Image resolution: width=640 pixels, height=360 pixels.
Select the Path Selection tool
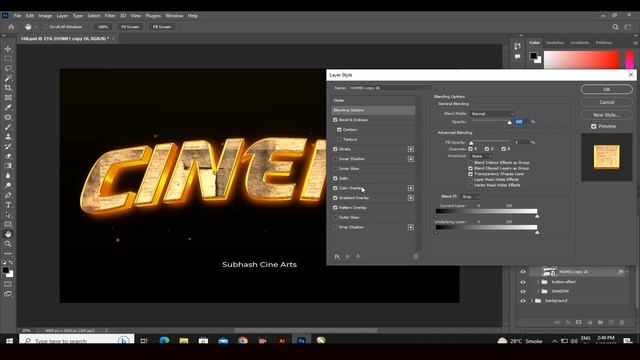coord(8,215)
